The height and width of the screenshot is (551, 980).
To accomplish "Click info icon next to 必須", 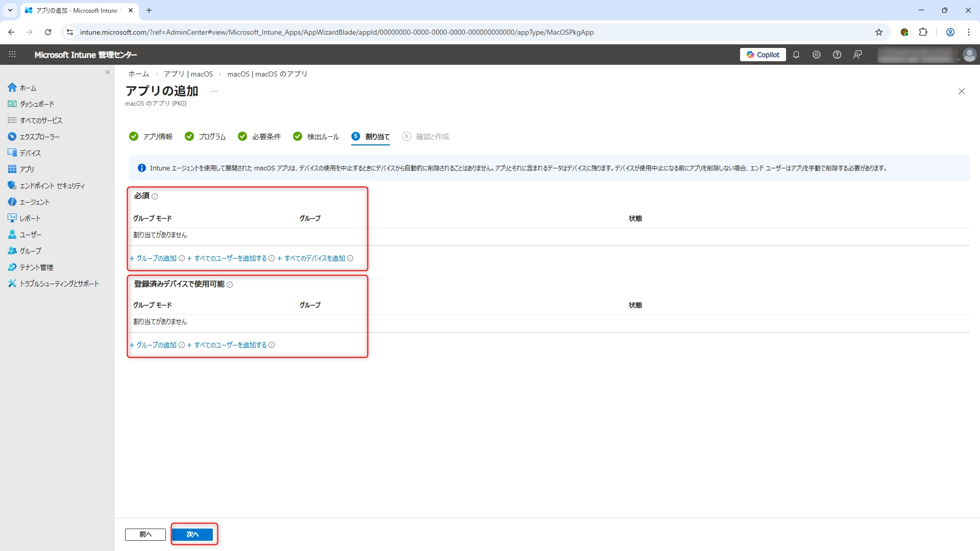I will pyautogui.click(x=155, y=196).
